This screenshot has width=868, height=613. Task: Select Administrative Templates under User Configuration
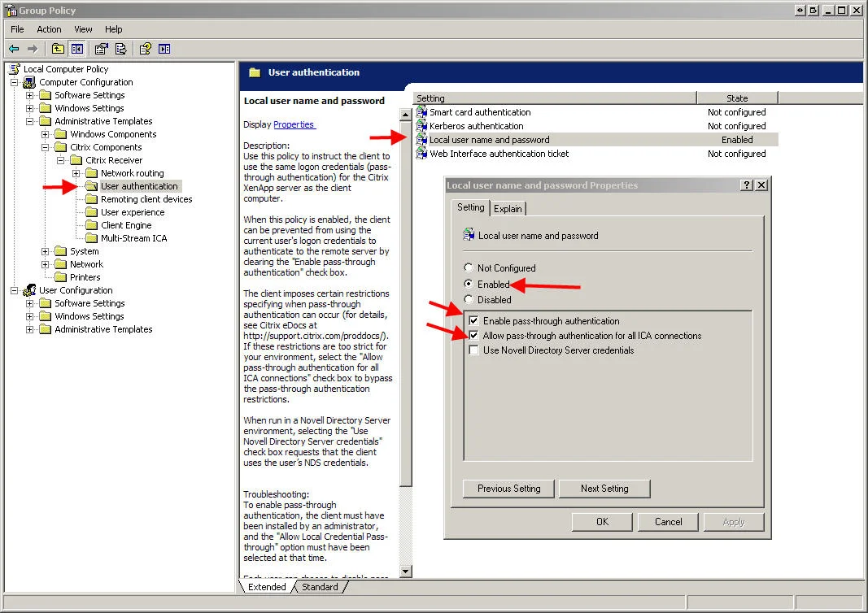coord(103,330)
